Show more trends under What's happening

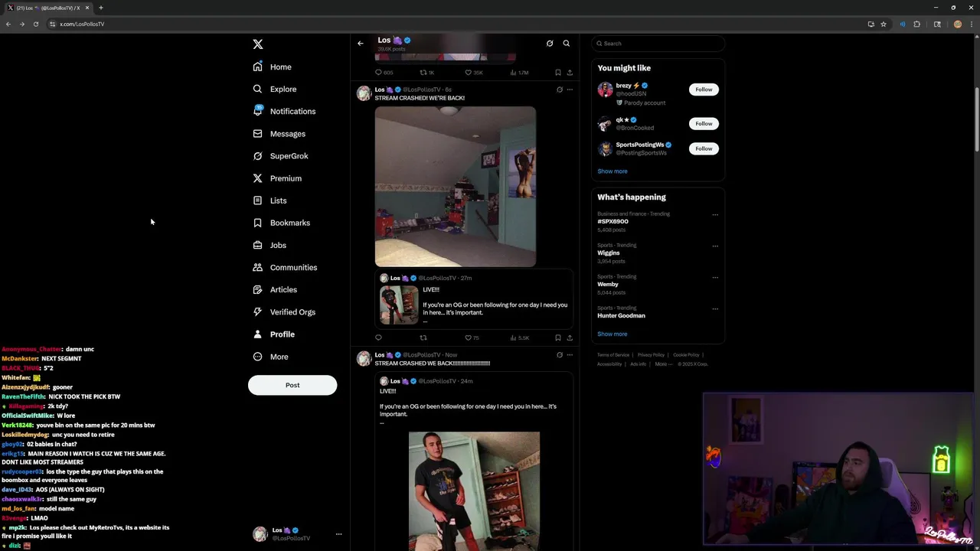tap(612, 334)
